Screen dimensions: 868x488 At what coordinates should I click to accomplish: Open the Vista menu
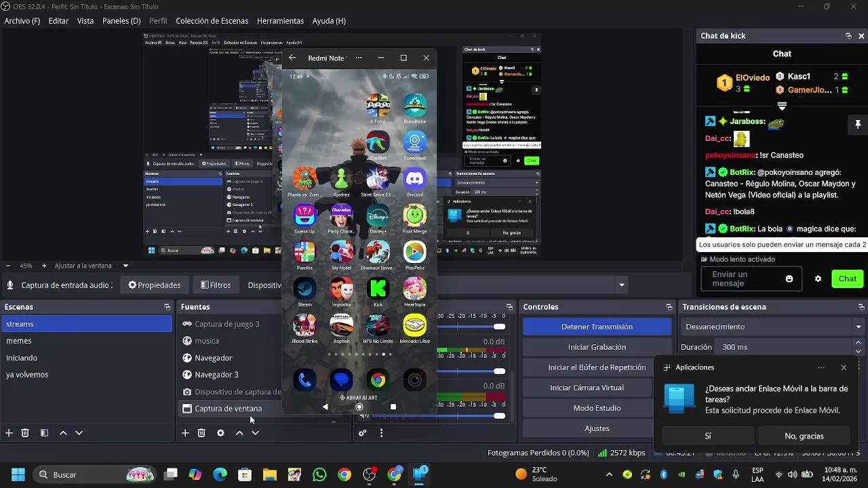pyautogui.click(x=85, y=21)
